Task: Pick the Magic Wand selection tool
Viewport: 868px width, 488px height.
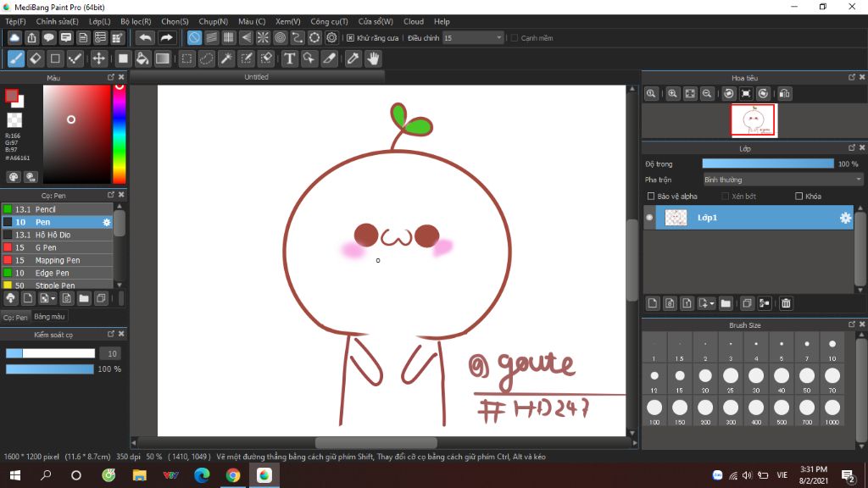Action: (x=226, y=58)
